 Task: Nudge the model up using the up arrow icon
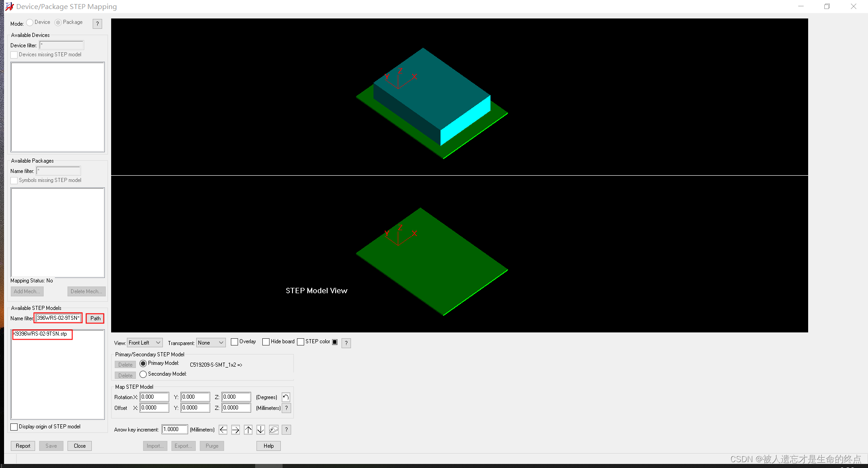tap(248, 429)
